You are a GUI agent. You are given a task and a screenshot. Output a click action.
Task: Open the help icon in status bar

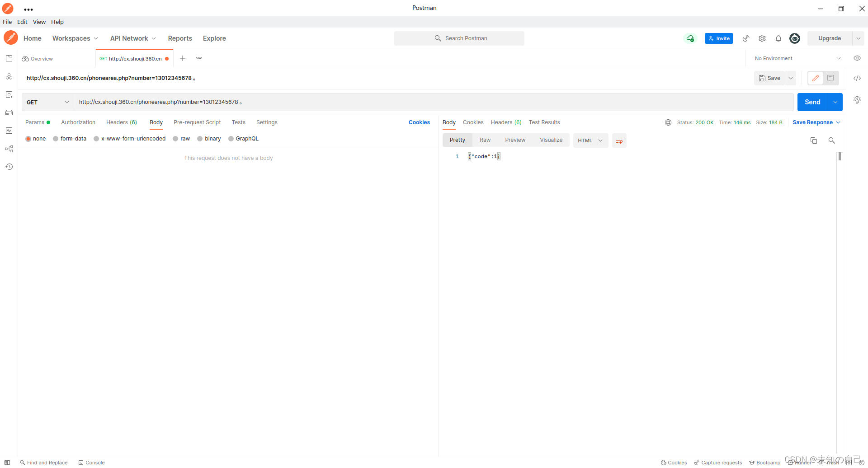coord(861,463)
